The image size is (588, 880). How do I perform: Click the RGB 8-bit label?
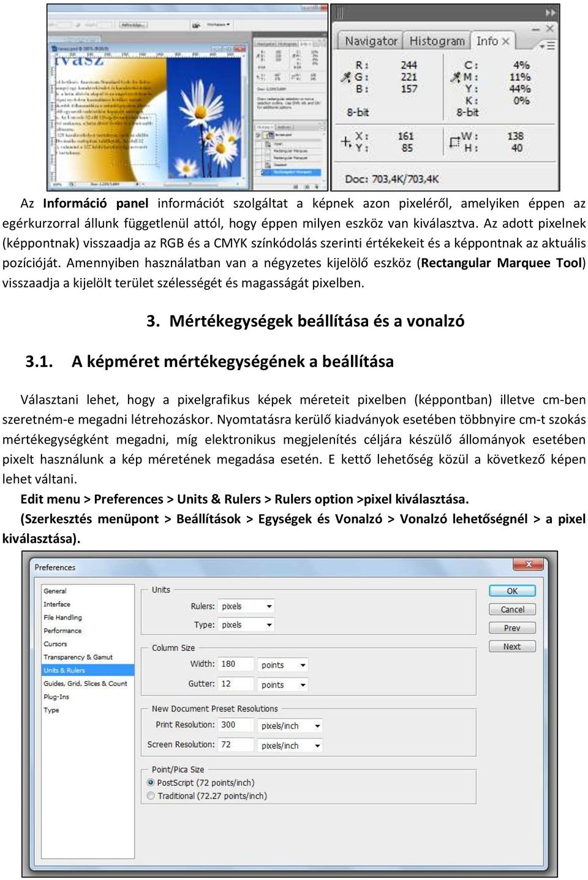pyautogui.click(x=358, y=112)
